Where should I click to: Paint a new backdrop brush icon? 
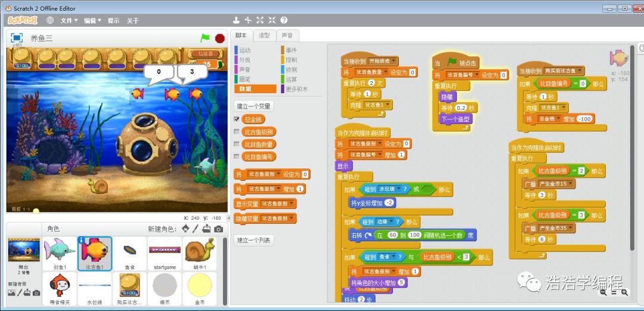tap(19, 293)
